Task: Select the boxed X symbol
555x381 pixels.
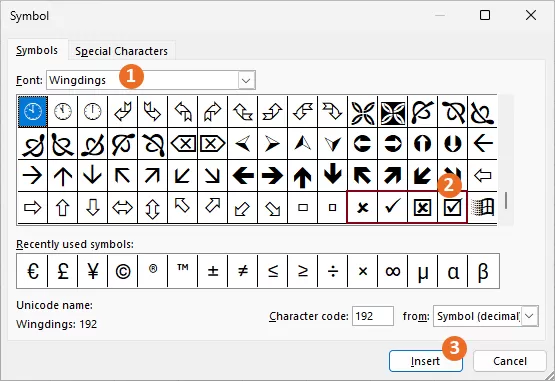Action: 422,207
